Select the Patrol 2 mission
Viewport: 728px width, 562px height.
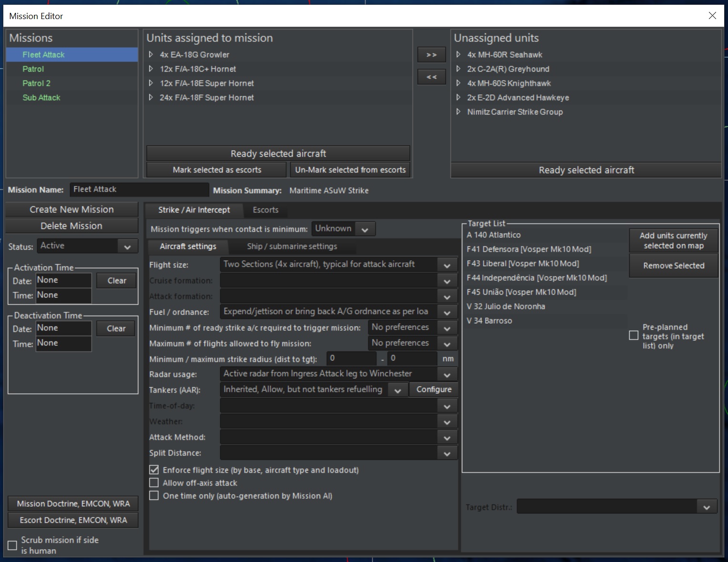click(x=72, y=83)
